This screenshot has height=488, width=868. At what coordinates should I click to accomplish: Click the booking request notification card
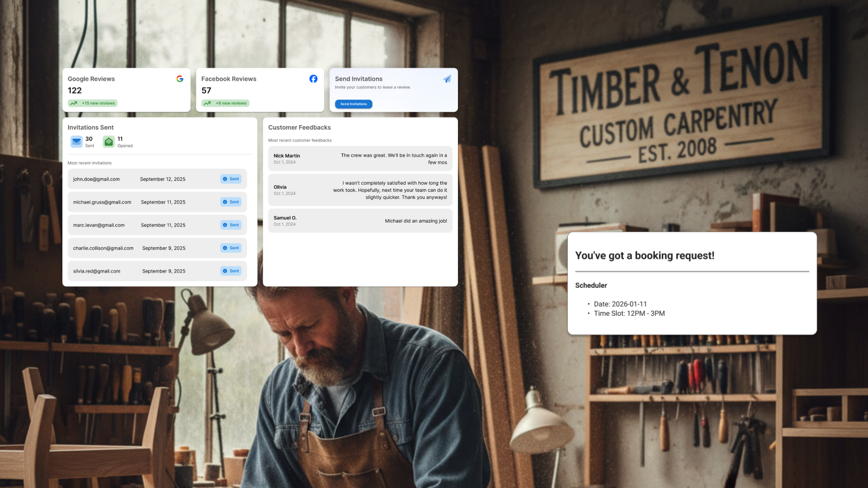point(692,283)
